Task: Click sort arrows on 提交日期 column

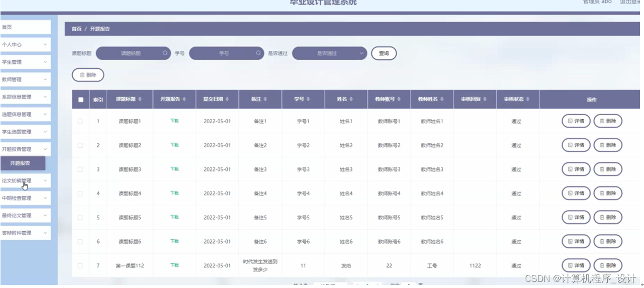Action: [x=227, y=100]
